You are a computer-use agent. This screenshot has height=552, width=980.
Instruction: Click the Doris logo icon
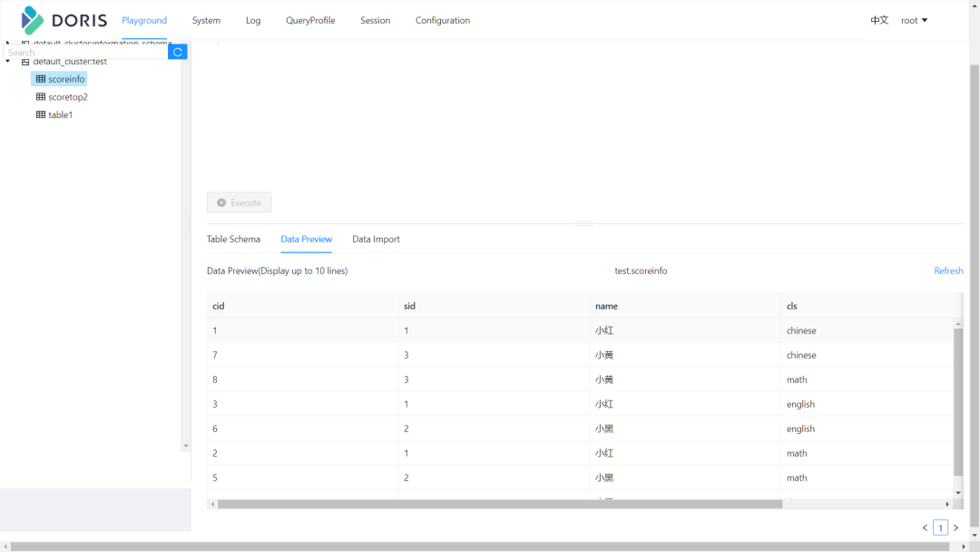[32, 20]
